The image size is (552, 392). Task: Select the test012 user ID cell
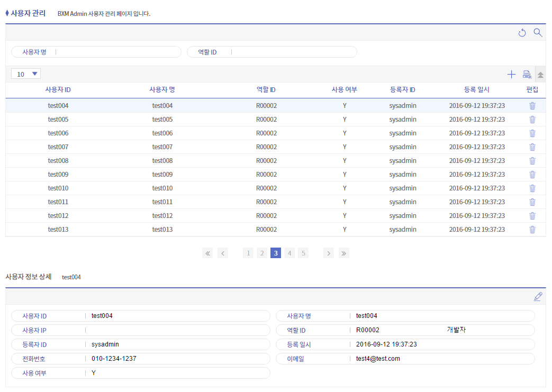(58, 215)
